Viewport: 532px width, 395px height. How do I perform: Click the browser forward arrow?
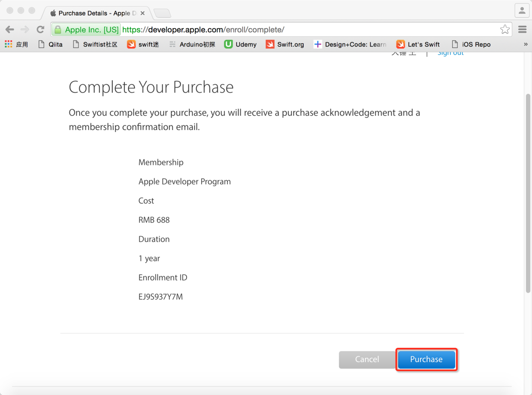(x=25, y=30)
